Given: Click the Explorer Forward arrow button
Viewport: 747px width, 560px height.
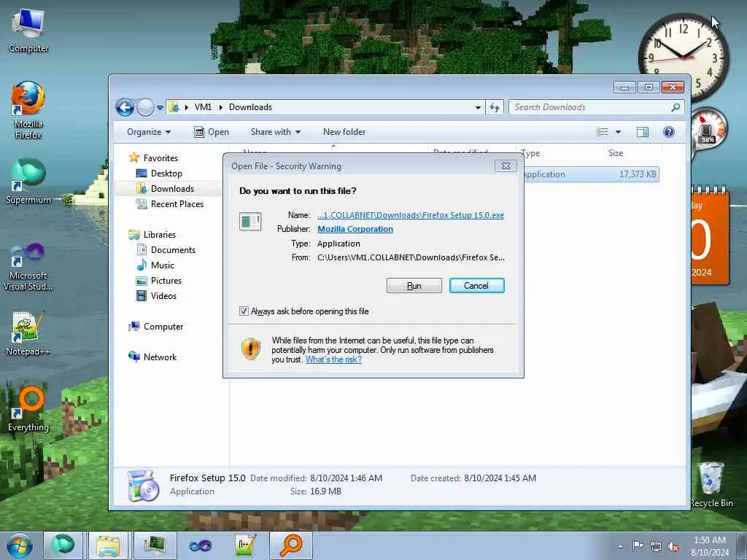Looking at the screenshot, I should pos(145,108).
